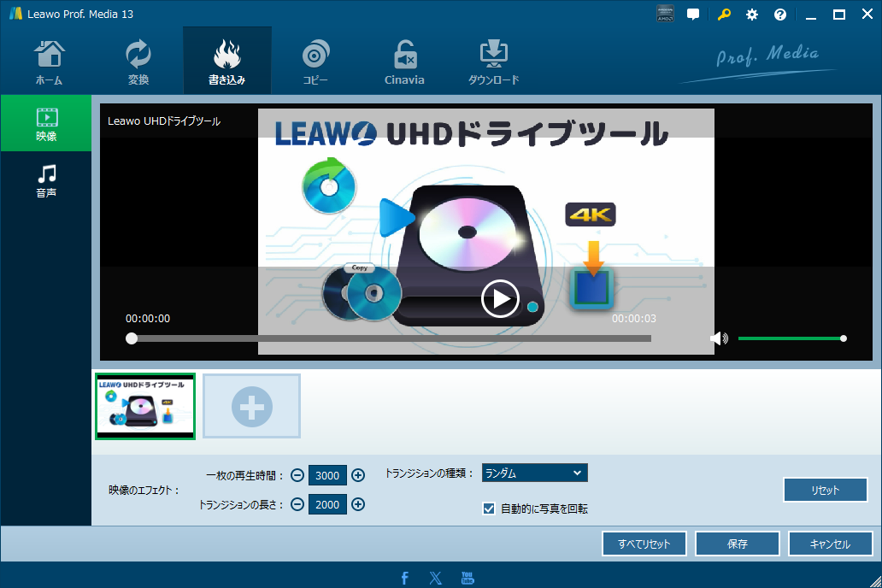Image resolution: width=882 pixels, height=588 pixels.
Task: Click the 3000 photo duration field
Action: [327, 475]
